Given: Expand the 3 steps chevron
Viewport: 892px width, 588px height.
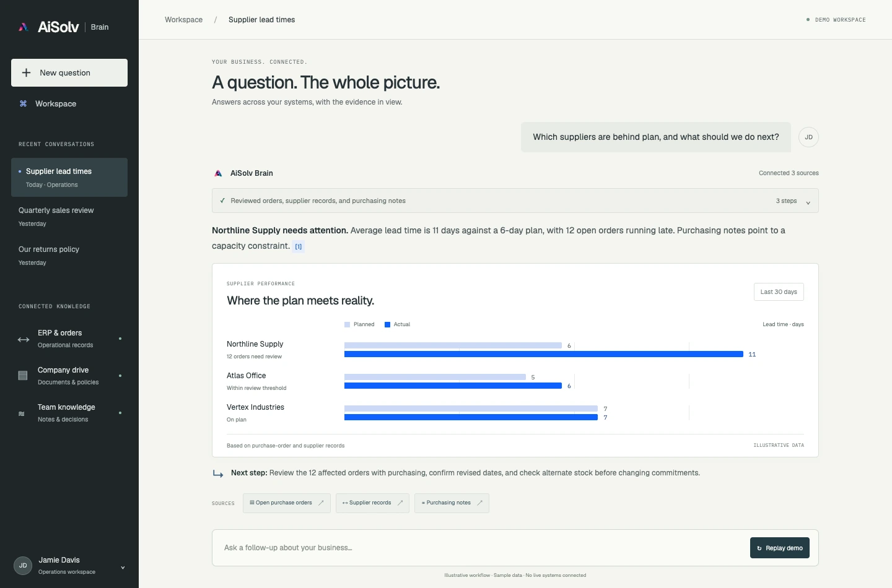Looking at the screenshot, I should click(808, 202).
